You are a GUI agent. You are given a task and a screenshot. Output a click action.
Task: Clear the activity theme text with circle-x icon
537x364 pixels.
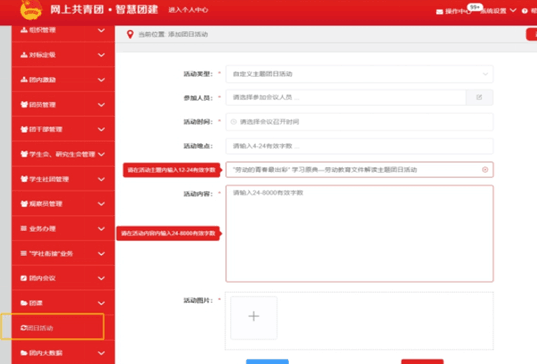click(x=485, y=170)
